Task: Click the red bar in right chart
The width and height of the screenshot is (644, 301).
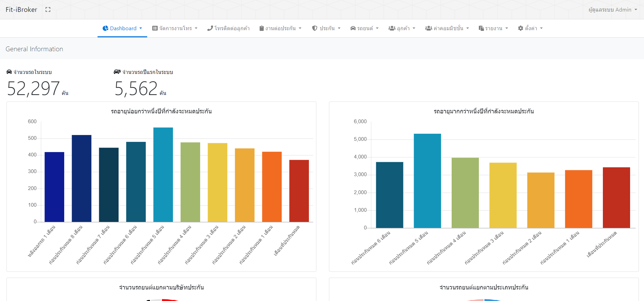Action: point(616,197)
